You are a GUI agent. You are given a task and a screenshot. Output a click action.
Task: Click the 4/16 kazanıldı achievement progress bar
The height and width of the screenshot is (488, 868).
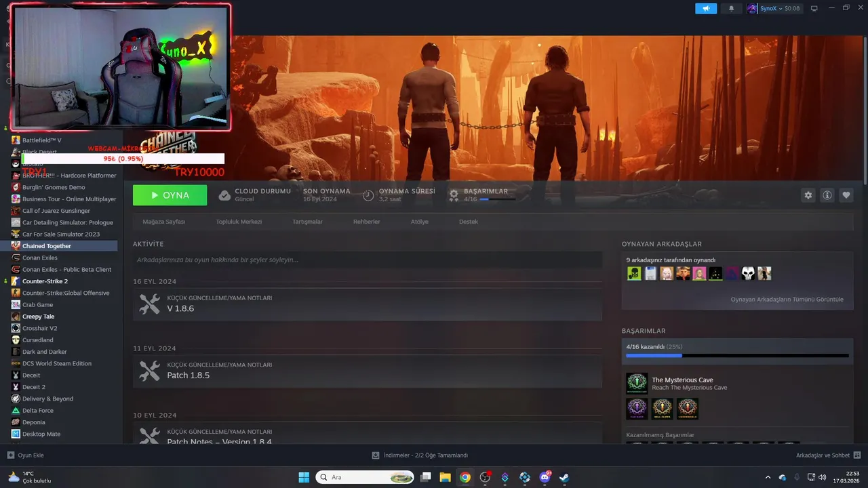point(737,355)
